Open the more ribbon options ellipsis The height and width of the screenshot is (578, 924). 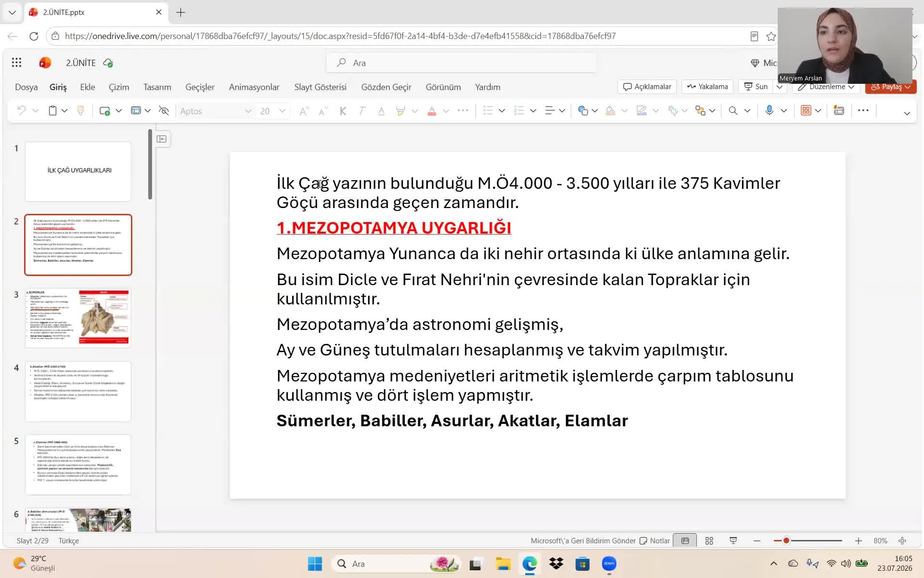pyautogui.click(x=863, y=110)
